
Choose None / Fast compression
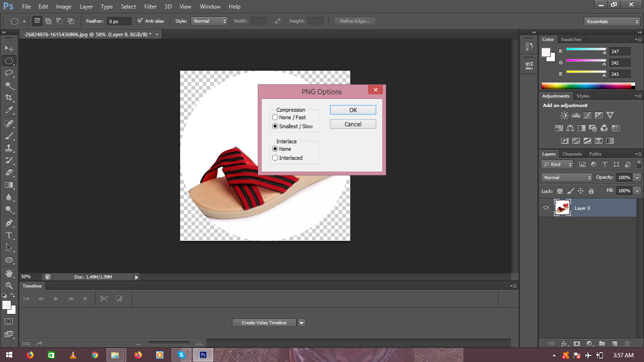[289, 117]
